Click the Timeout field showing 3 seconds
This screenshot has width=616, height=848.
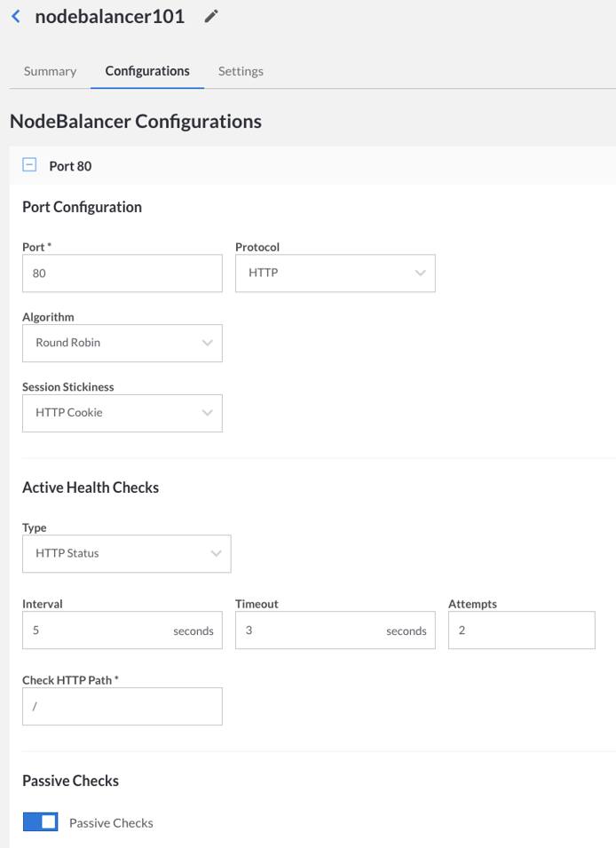(320, 629)
